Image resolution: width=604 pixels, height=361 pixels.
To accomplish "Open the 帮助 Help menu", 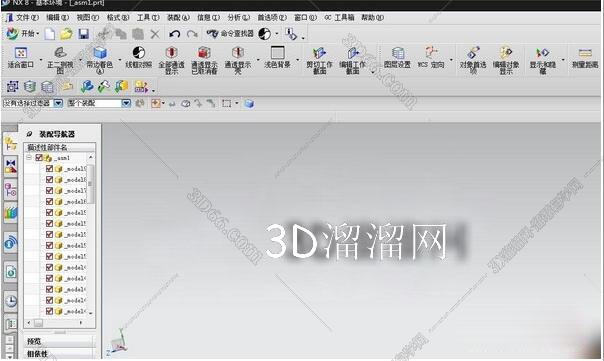I will click(x=372, y=18).
